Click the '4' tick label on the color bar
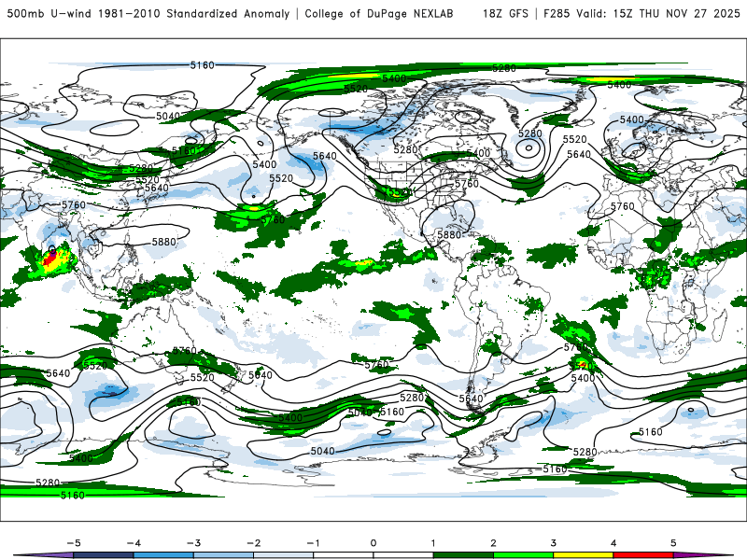 click(x=613, y=543)
